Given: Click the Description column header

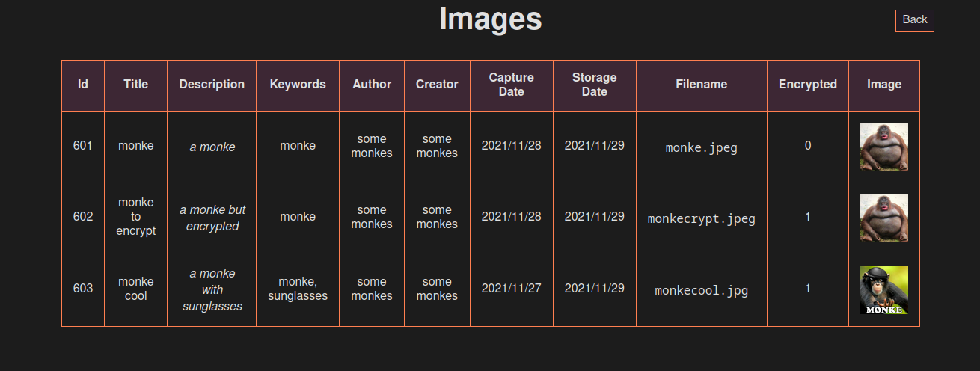Looking at the screenshot, I should pos(212,85).
